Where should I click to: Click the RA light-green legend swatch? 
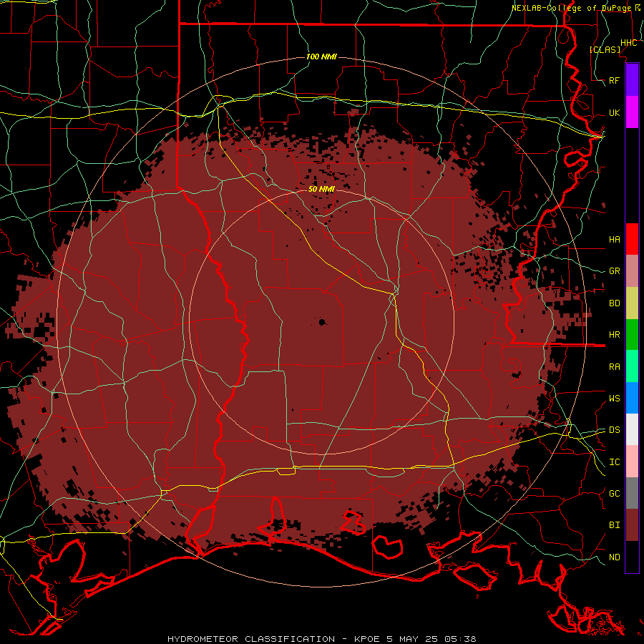(x=632, y=366)
